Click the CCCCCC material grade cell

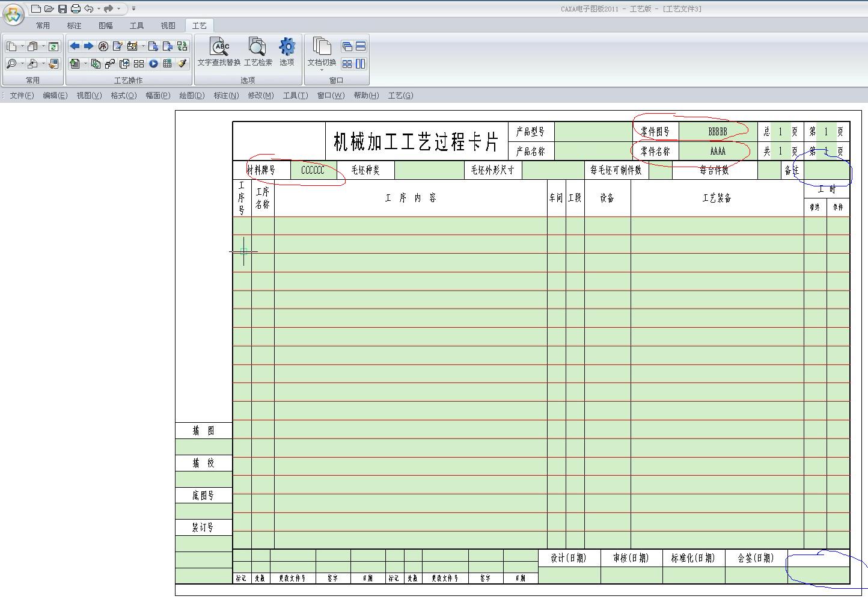312,170
